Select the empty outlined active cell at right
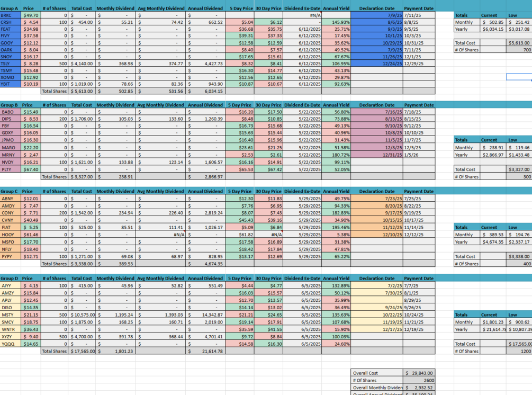Image resolution: width=532 pixels, height=395 pixels. 519,77
